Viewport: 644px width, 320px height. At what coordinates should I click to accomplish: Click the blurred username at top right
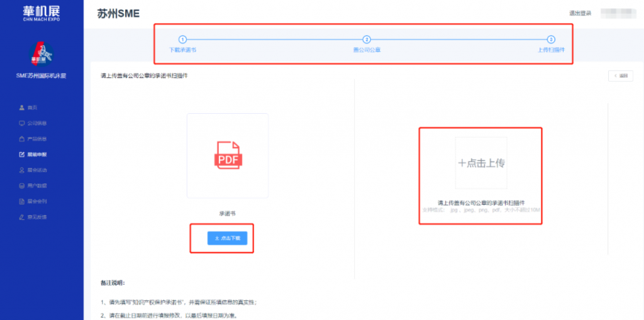(618, 14)
